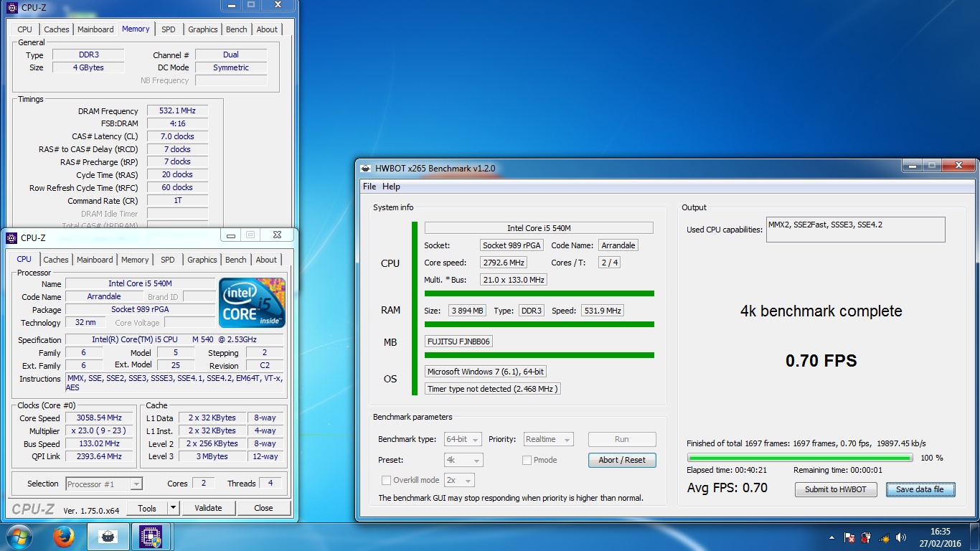Open Graphics tab in lower CPU-Z window
Viewport: 980px width, 551px height.
point(202,260)
